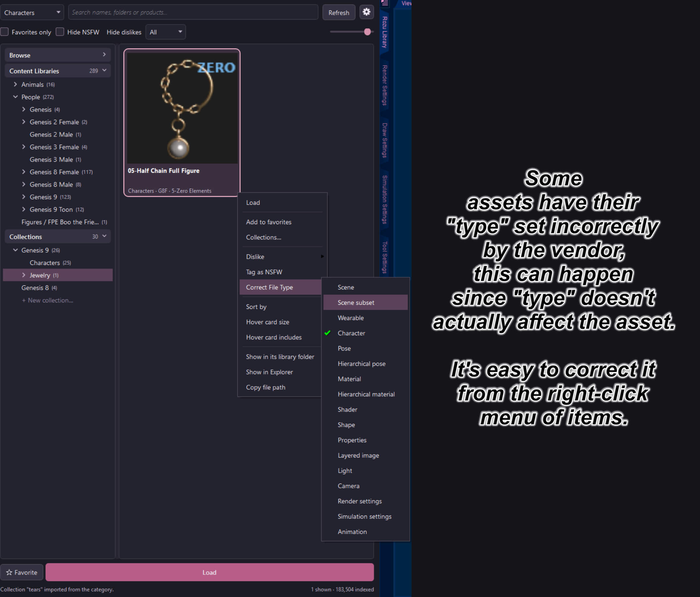
Task: Collapse Genesis 9 collection node
Action: [x=15, y=250]
